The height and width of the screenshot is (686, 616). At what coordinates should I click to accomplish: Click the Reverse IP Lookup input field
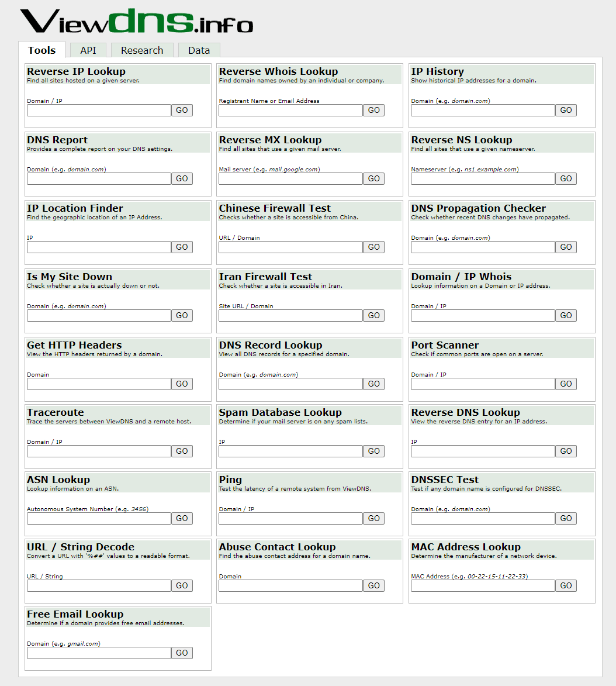pyautogui.click(x=99, y=110)
